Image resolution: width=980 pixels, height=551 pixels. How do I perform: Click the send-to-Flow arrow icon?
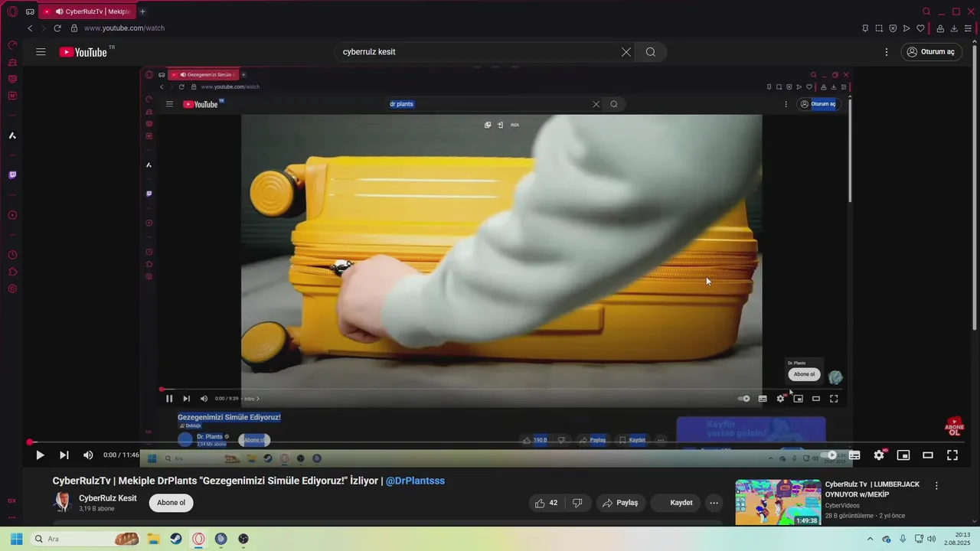906,28
